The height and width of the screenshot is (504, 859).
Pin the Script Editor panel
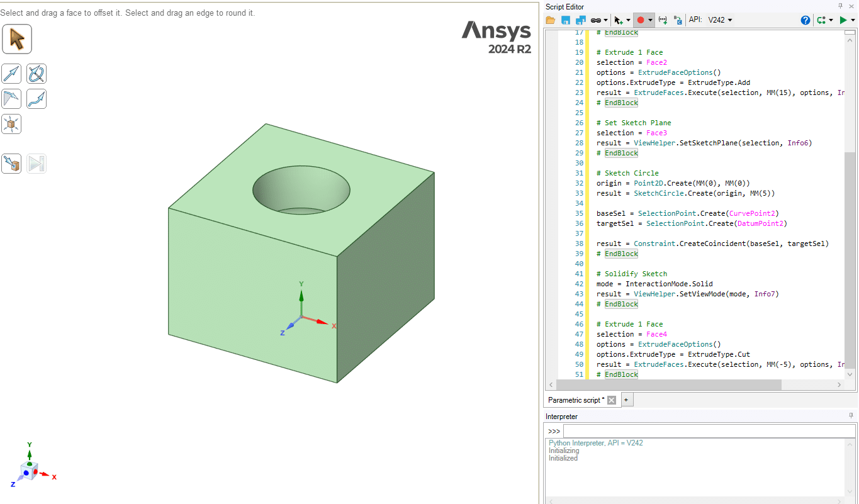841,6
